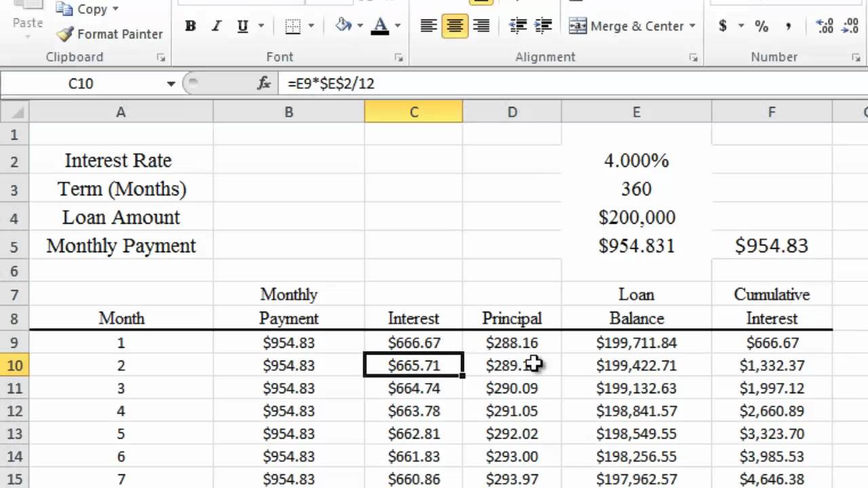Select the Interest Rate label cell
This screenshot has width=868, height=488.
(121, 161)
